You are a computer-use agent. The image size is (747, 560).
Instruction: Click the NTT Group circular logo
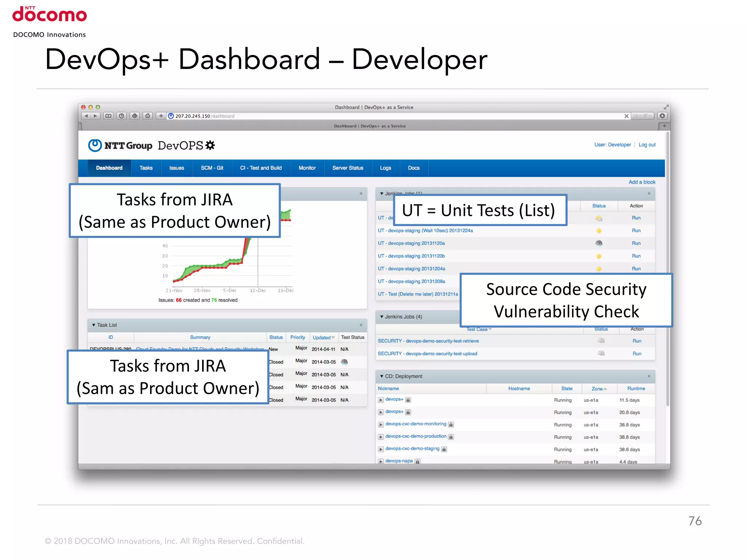point(95,145)
